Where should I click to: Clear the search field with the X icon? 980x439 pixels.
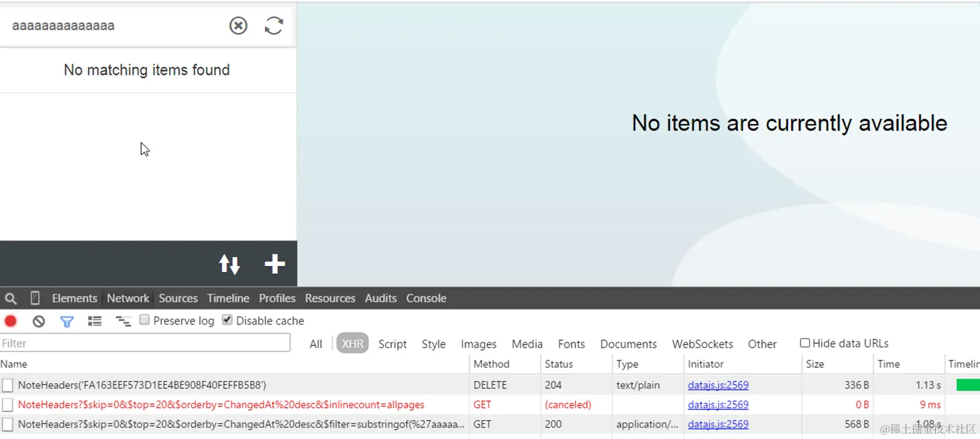click(x=238, y=25)
